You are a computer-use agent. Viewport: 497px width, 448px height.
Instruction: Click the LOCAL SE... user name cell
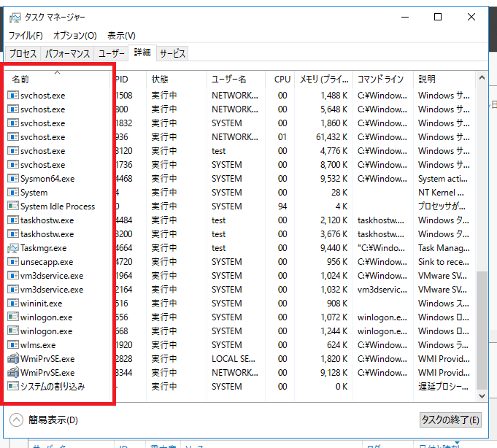pos(234,359)
